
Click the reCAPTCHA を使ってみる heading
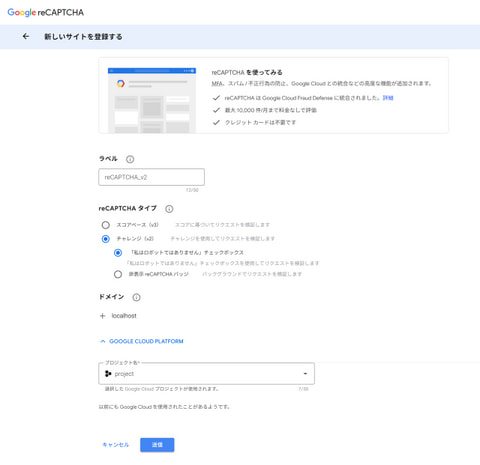(247, 72)
